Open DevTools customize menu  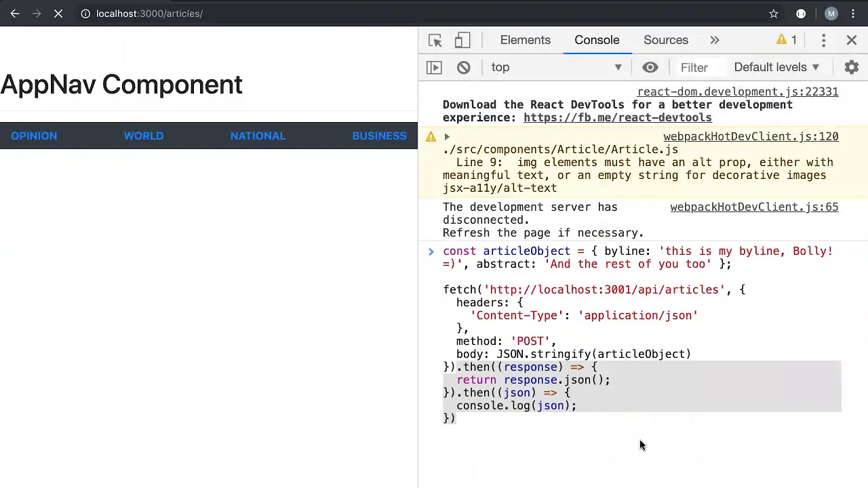(x=823, y=40)
